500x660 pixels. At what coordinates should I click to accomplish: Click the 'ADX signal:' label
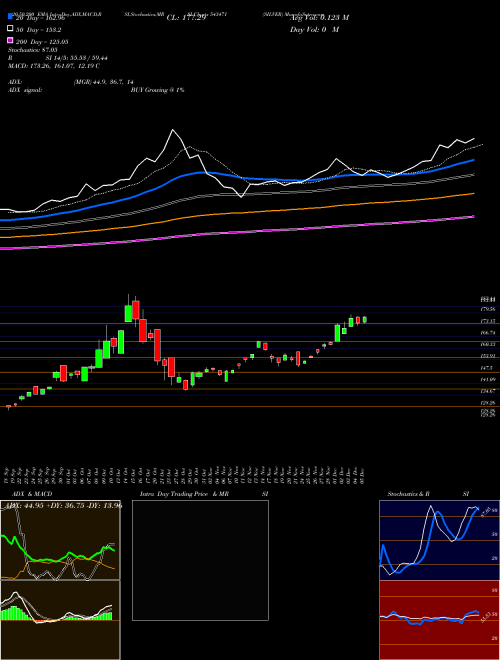coord(25,90)
